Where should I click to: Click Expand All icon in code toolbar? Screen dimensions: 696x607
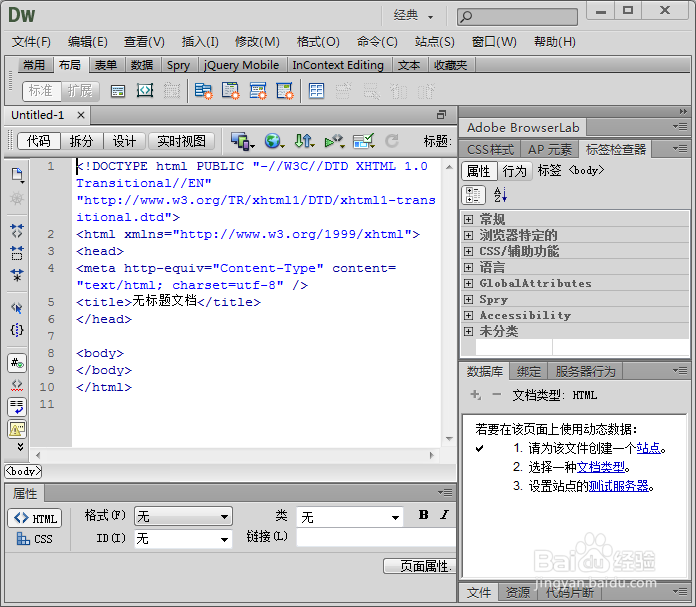pos(17,275)
